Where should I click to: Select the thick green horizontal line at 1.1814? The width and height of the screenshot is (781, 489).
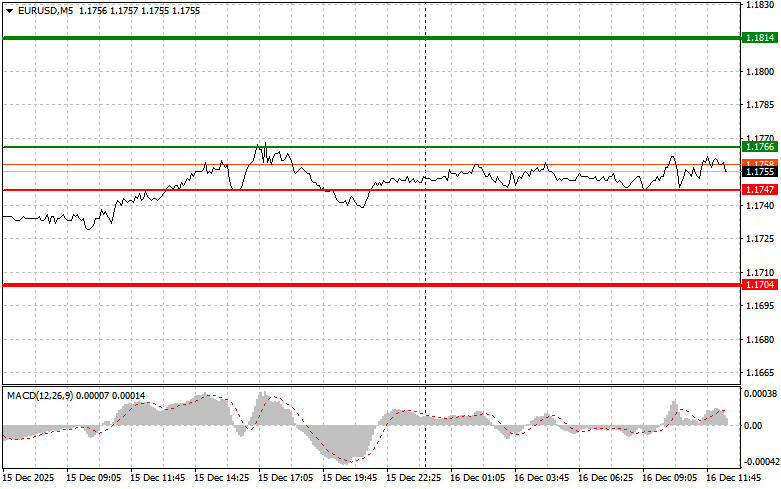click(372, 38)
